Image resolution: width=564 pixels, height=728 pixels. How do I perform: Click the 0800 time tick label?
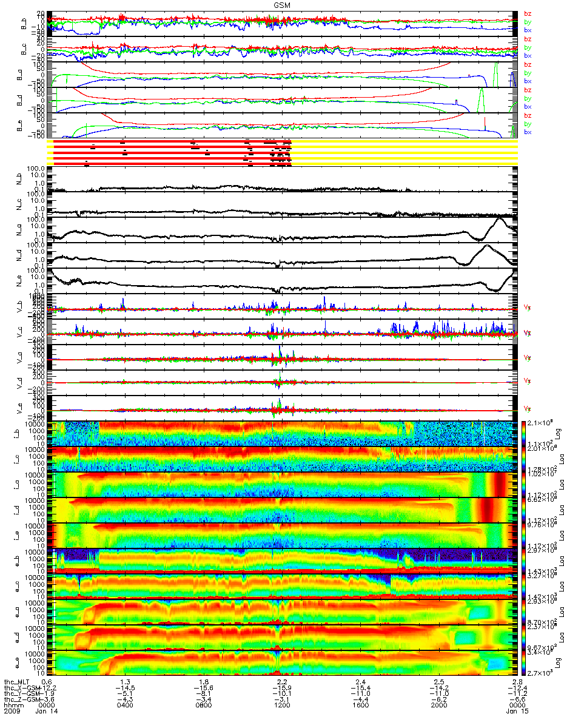click(x=204, y=705)
